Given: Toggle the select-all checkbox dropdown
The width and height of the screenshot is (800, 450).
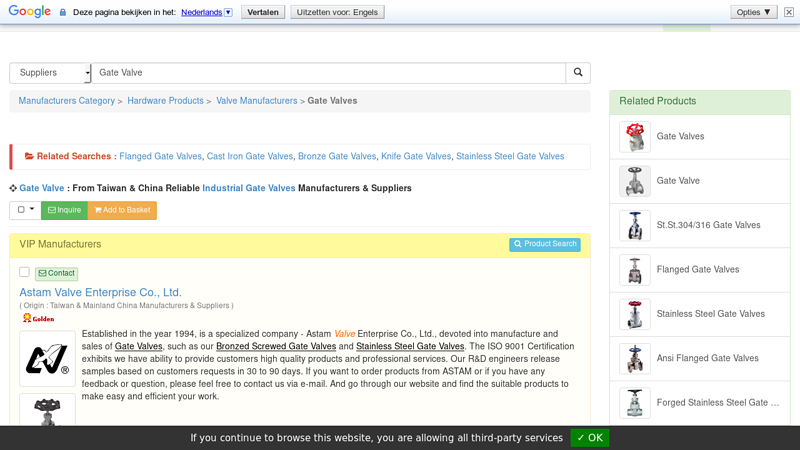Looking at the screenshot, I should pyautogui.click(x=25, y=210).
